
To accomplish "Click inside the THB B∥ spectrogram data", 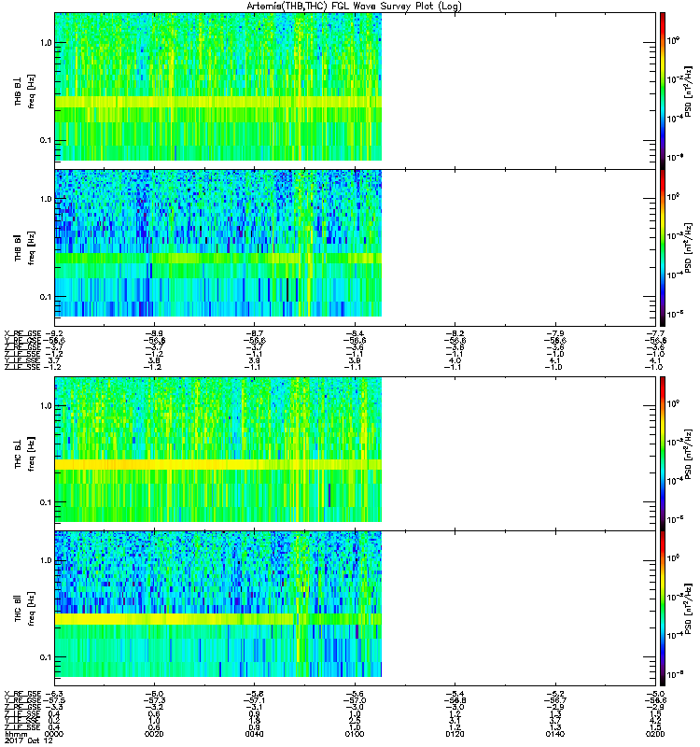I will pos(218,243).
